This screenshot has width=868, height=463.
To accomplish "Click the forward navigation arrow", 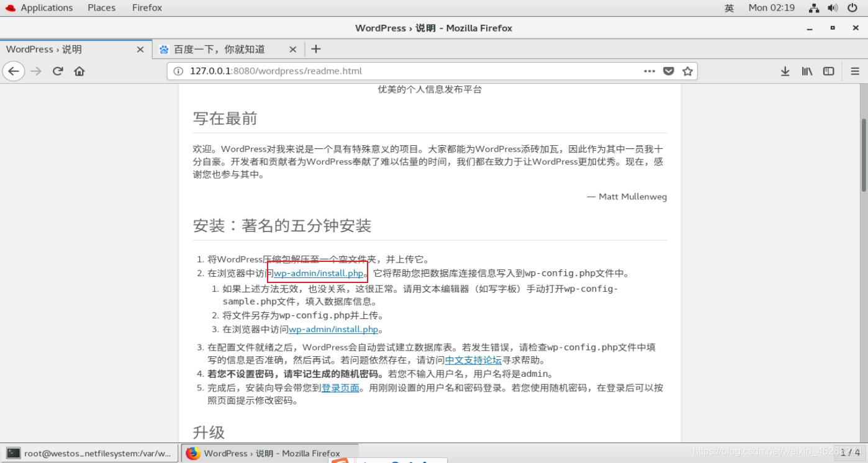I will 36,71.
